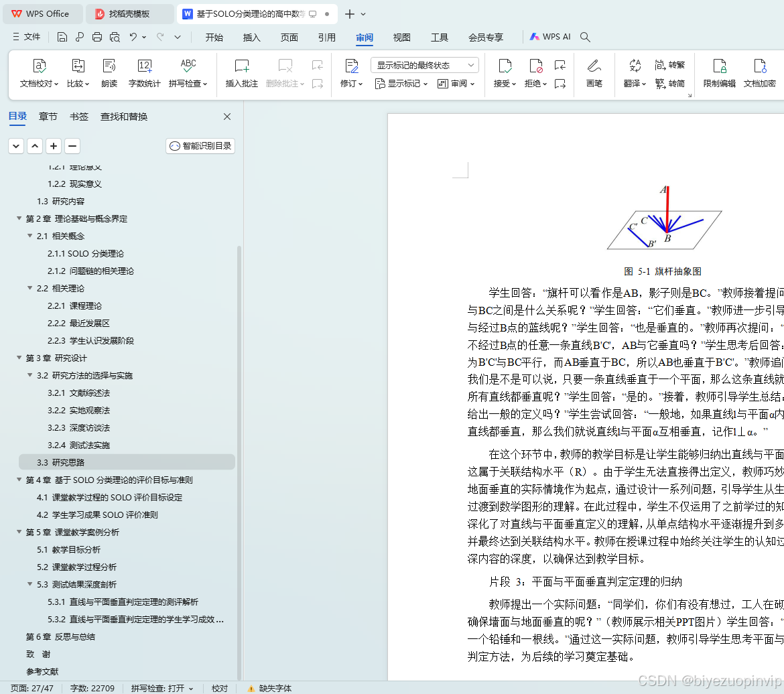
Task: Open the 显示标记 dropdown
Action: [401, 84]
